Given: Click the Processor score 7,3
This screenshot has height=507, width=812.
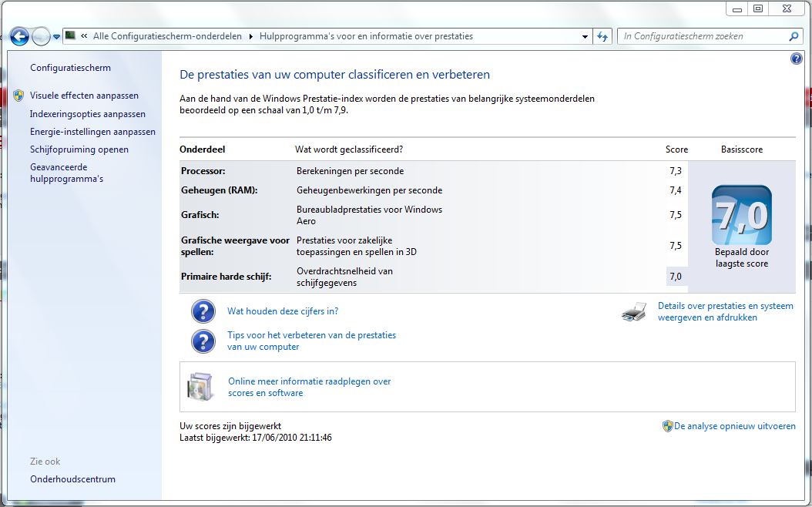Looking at the screenshot, I should pyautogui.click(x=676, y=171).
